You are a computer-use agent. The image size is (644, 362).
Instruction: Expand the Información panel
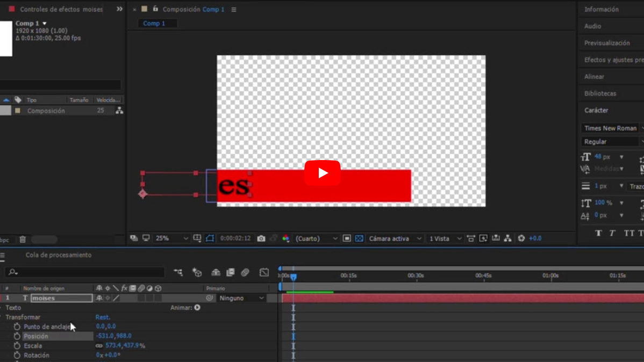click(x=602, y=9)
